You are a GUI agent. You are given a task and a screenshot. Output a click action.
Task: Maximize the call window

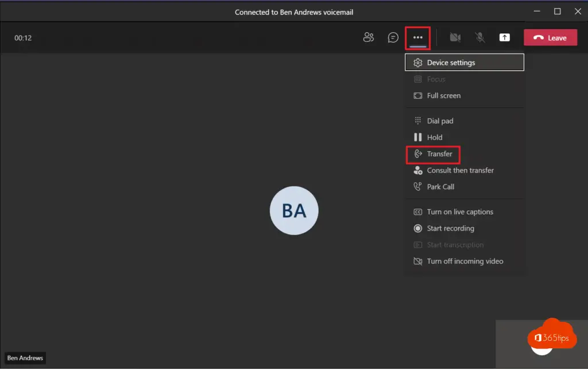pos(557,11)
